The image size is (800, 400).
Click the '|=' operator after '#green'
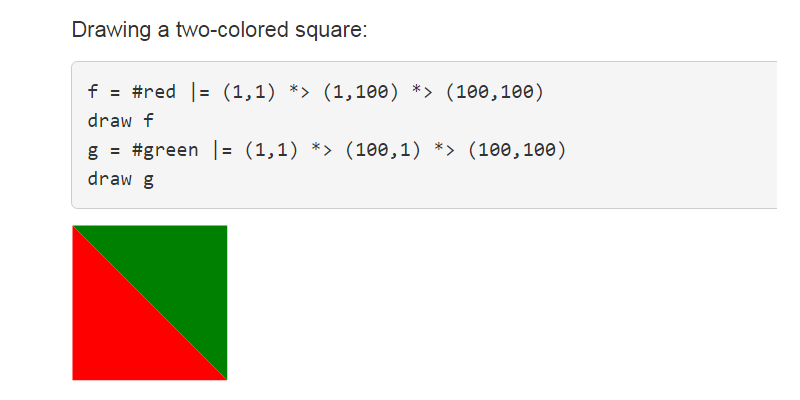tap(221, 151)
